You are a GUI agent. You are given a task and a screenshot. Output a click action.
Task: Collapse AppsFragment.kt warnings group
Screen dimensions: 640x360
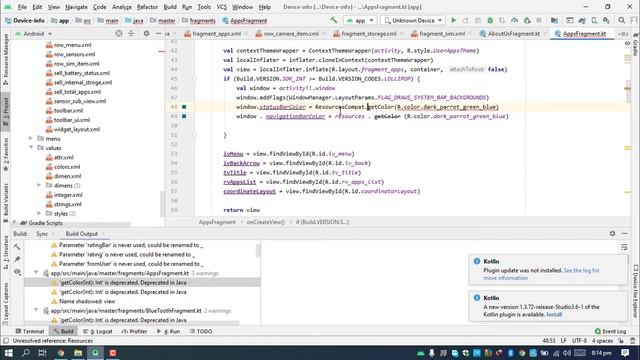coord(36,273)
